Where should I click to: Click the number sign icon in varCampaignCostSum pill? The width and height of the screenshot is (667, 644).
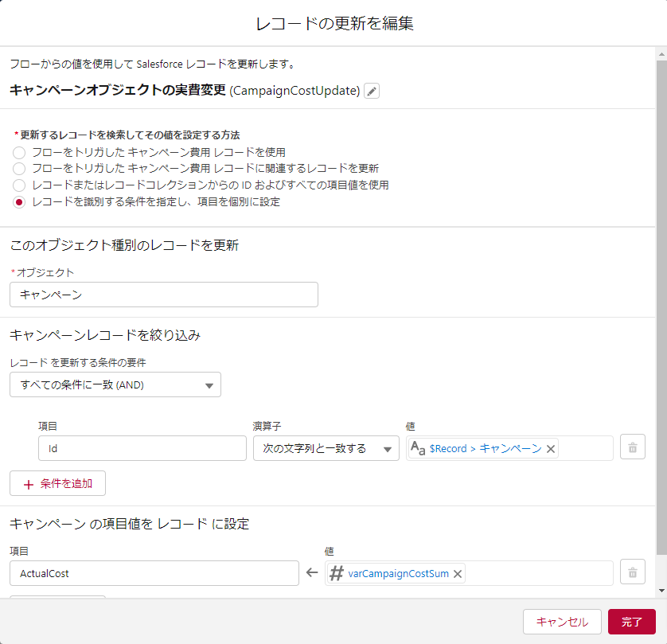337,573
